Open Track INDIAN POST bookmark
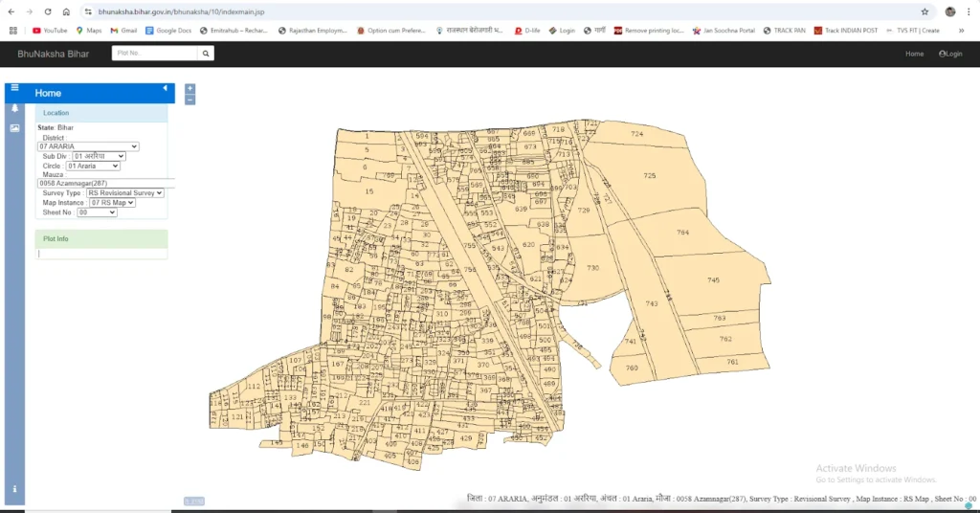This screenshot has height=513, width=980. point(846,30)
